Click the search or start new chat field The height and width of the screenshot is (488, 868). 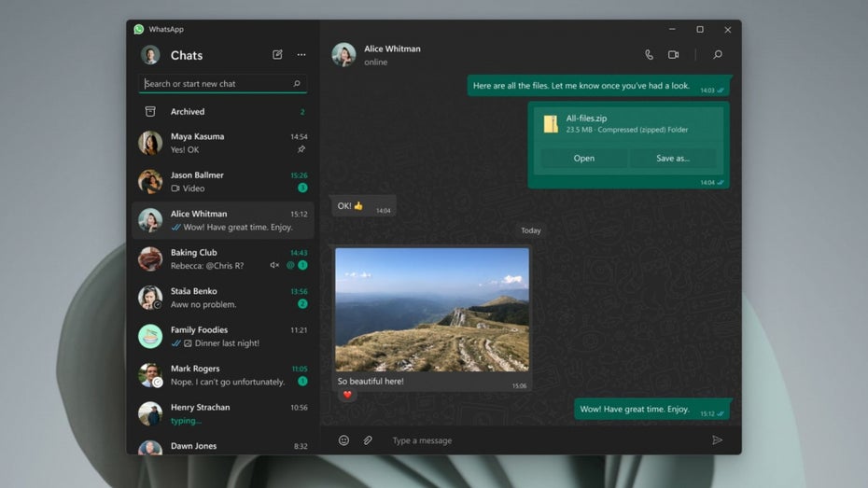pyautogui.click(x=217, y=84)
